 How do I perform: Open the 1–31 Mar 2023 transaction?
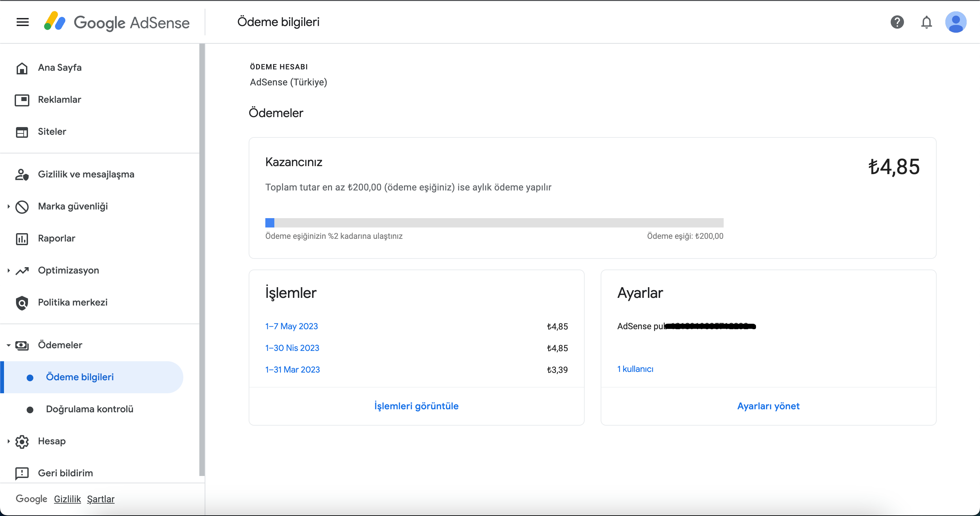click(293, 369)
